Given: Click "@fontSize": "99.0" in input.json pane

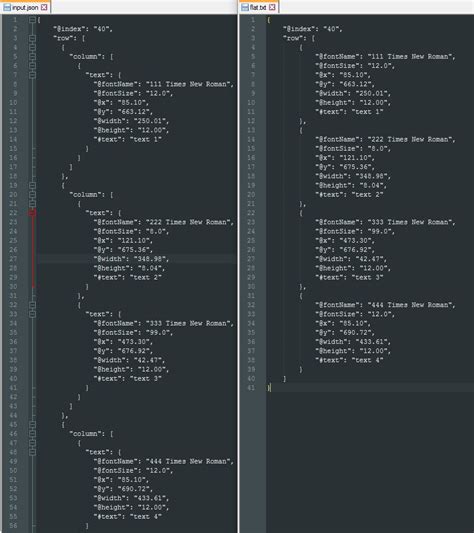Looking at the screenshot, I should pyautogui.click(x=133, y=333).
